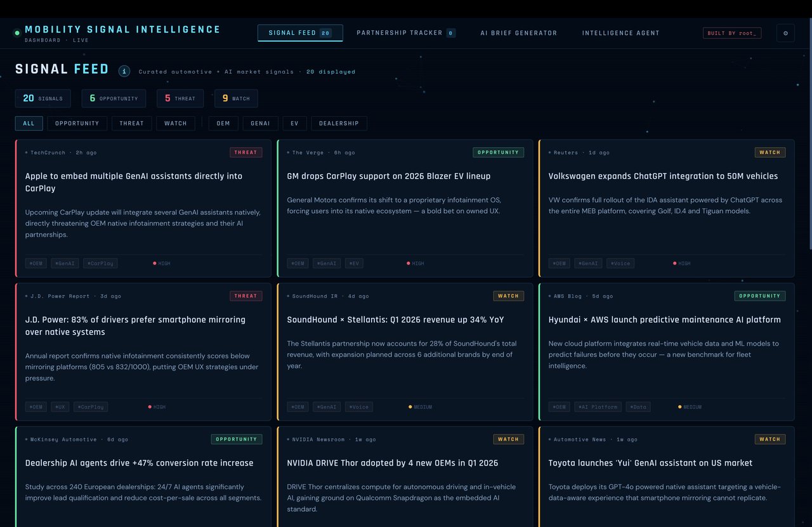This screenshot has height=527, width=812.
Task: Open the Partnership Tracker tab
Action: tap(406, 33)
